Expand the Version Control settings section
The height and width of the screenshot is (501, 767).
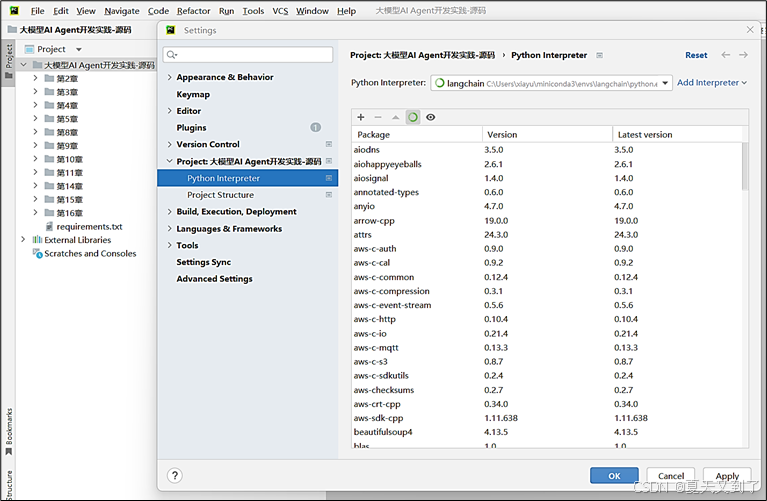(170, 144)
